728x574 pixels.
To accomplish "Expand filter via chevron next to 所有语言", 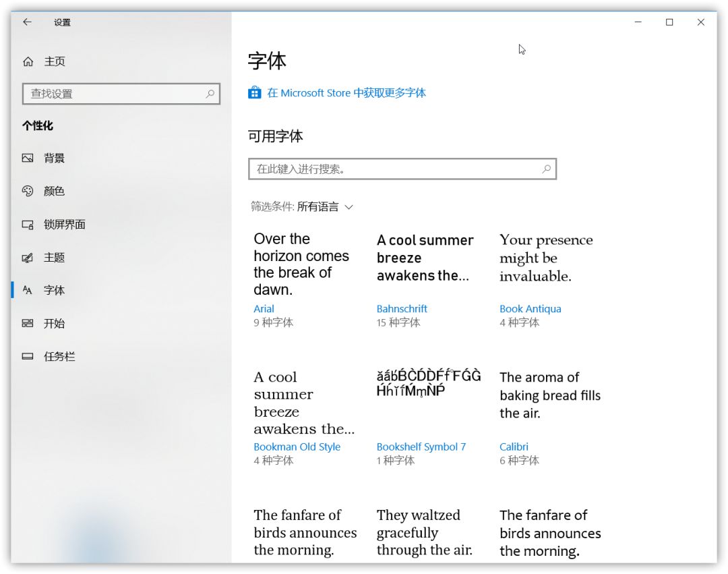I will (x=349, y=207).
